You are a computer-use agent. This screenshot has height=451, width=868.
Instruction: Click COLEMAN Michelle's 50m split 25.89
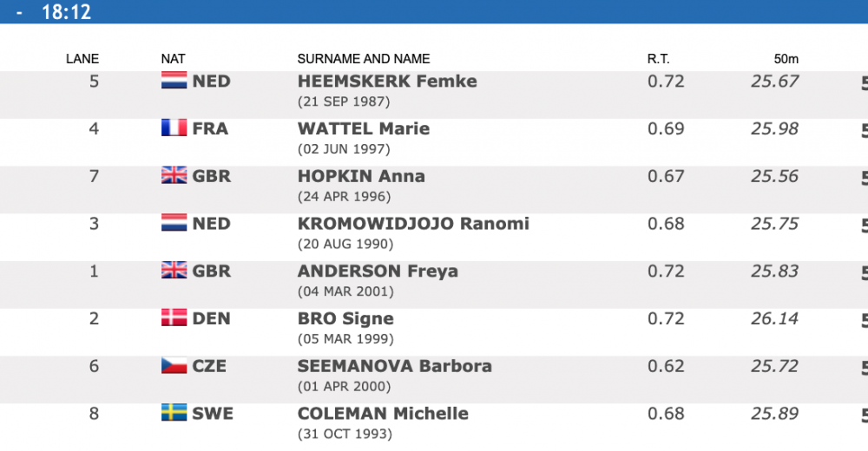[774, 414]
